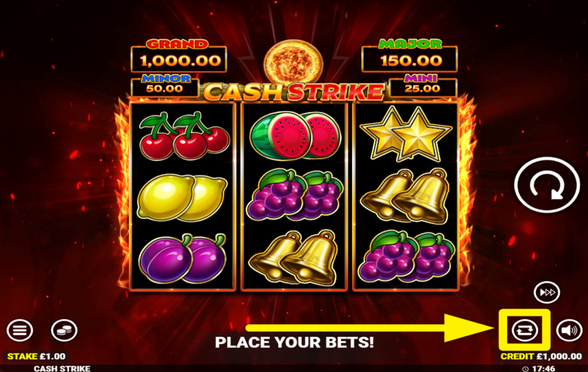Select the Minor 50.00 jackpot panel
588x372 pixels.
(165, 85)
